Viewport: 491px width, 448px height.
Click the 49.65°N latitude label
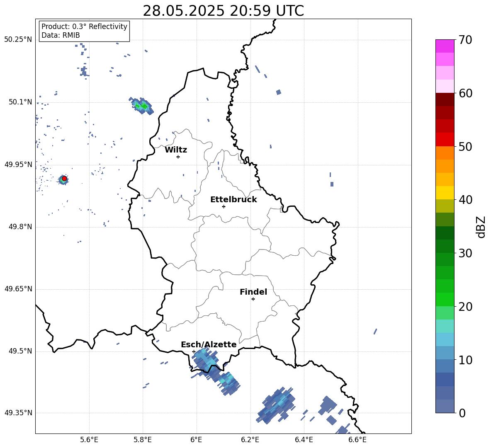[x=18, y=289]
